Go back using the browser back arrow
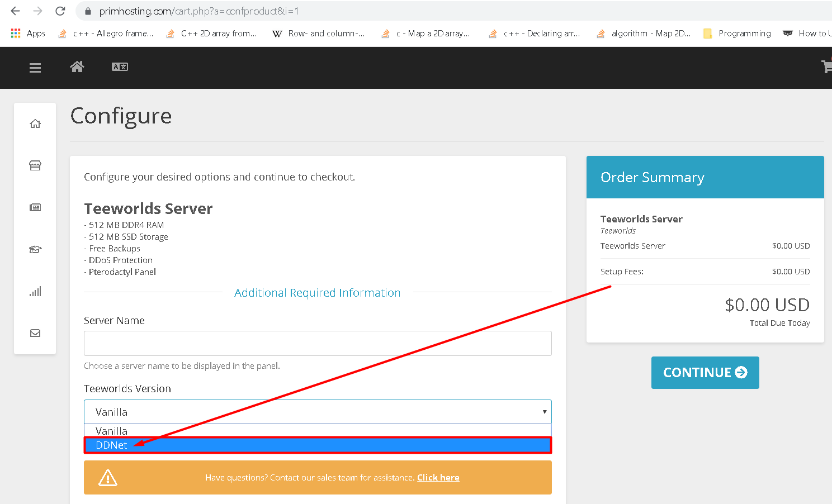The height and width of the screenshot is (504, 832). pyautogui.click(x=15, y=11)
